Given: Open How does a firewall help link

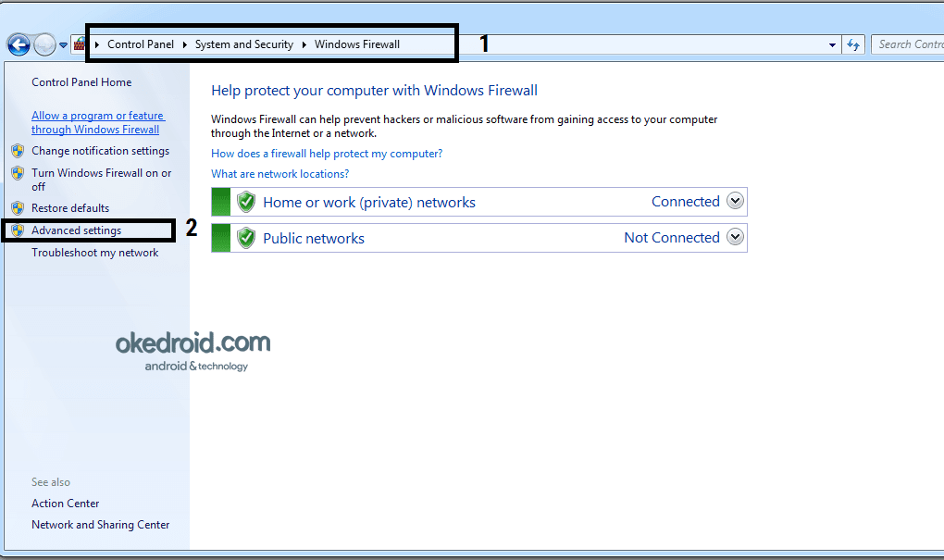Looking at the screenshot, I should click(327, 154).
